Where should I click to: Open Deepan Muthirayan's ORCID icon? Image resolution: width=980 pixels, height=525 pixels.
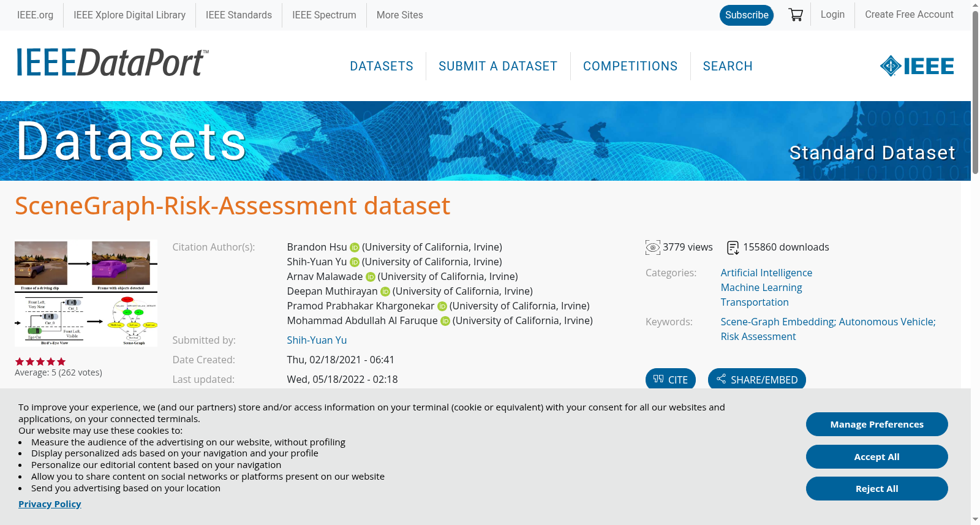click(x=385, y=292)
